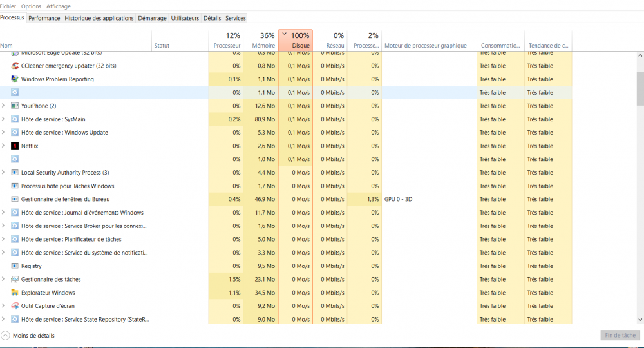The height and width of the screenshot is (348, 644).
Task: Expand the Outil Capture d'écran row
Action: (x=3, y=306)
